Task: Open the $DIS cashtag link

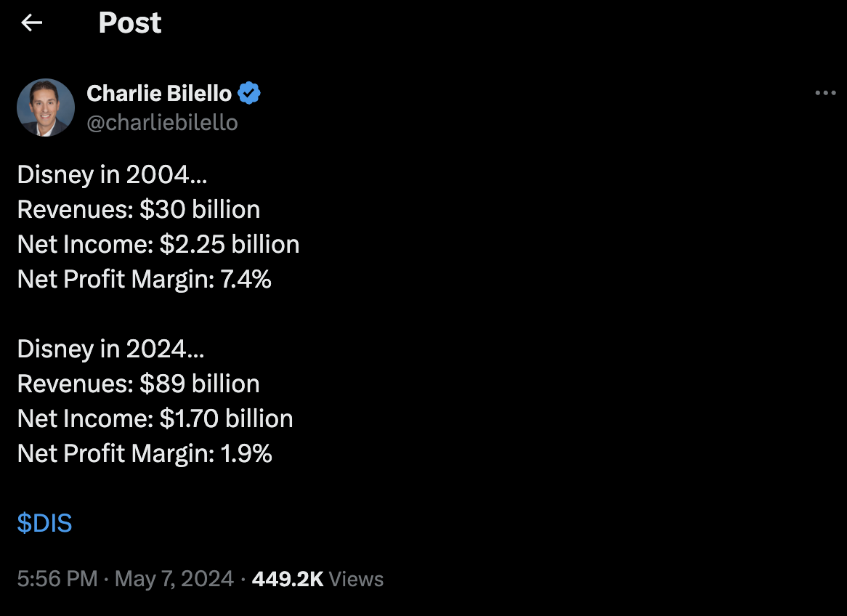Action: click(44, 523)
